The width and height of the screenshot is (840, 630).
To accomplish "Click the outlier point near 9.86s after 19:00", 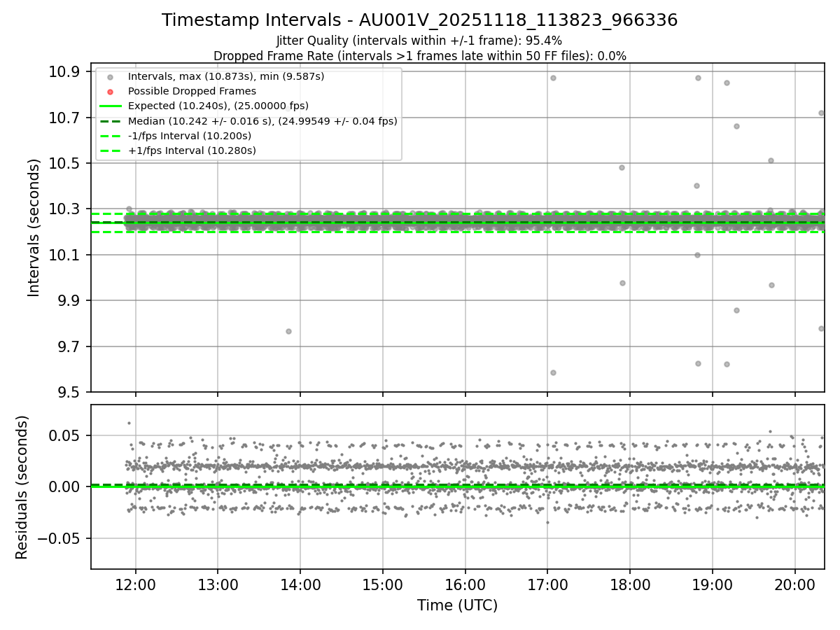I will click(x=736, y=310).
